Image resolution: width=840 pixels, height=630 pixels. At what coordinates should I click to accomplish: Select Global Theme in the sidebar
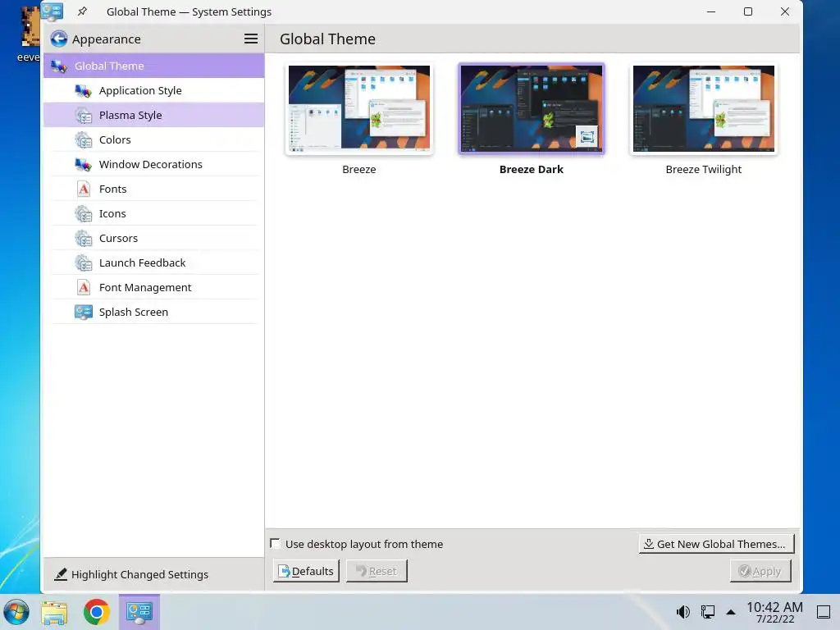click(153, 66)
